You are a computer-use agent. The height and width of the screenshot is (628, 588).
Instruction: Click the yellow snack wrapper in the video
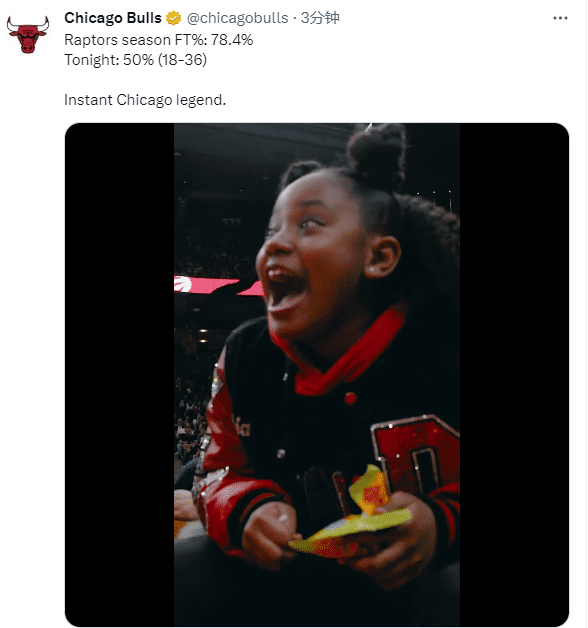352,517
